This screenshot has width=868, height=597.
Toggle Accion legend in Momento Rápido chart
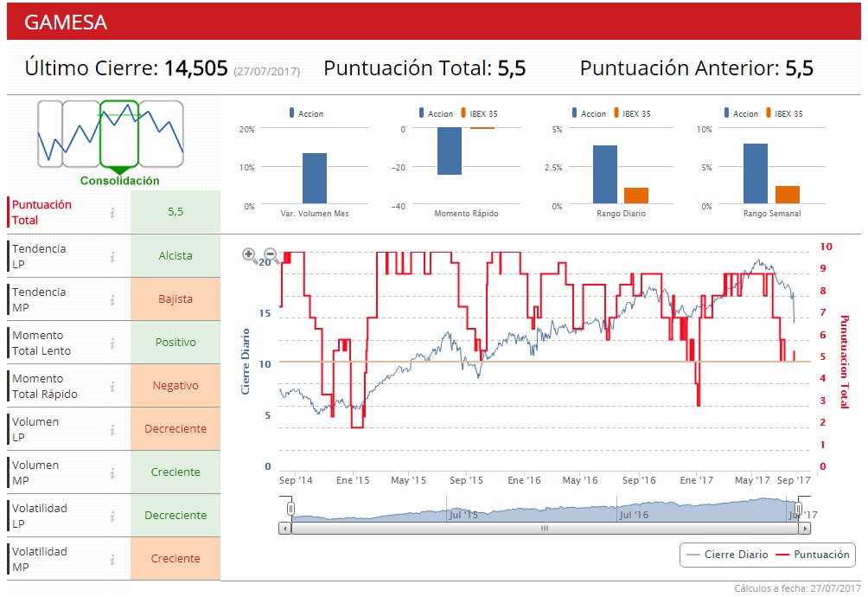pos(437,113)
